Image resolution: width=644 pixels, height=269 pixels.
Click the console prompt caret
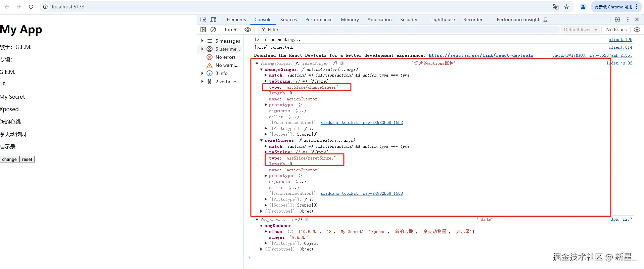point(249,258)
